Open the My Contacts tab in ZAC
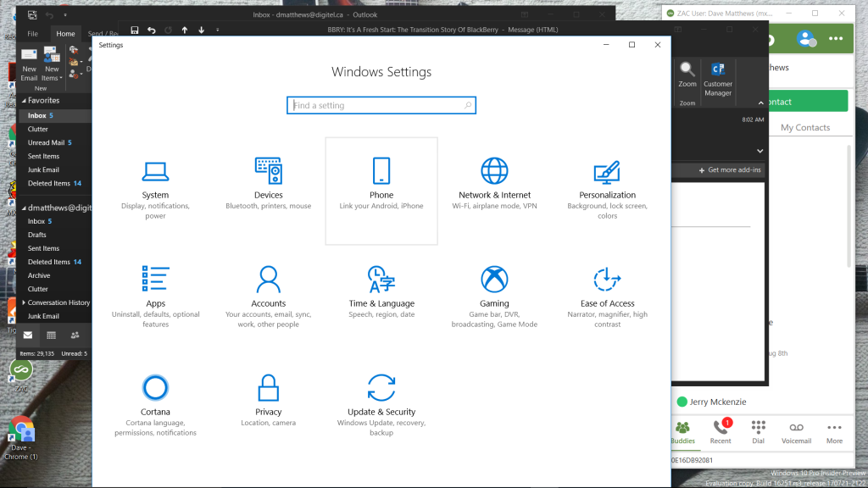 (805, 127)
